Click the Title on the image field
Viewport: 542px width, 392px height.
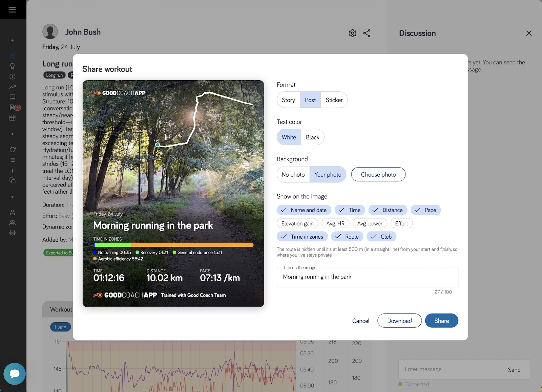coord(368,277)
